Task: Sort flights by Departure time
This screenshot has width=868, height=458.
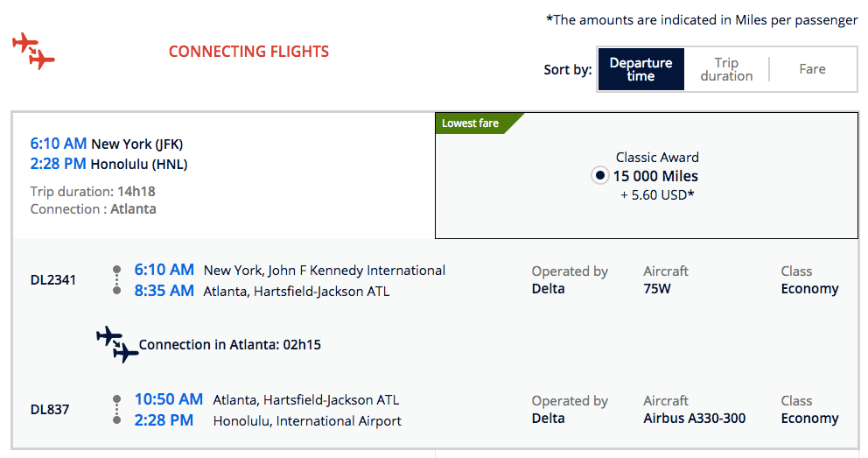Action: point(640,69)
